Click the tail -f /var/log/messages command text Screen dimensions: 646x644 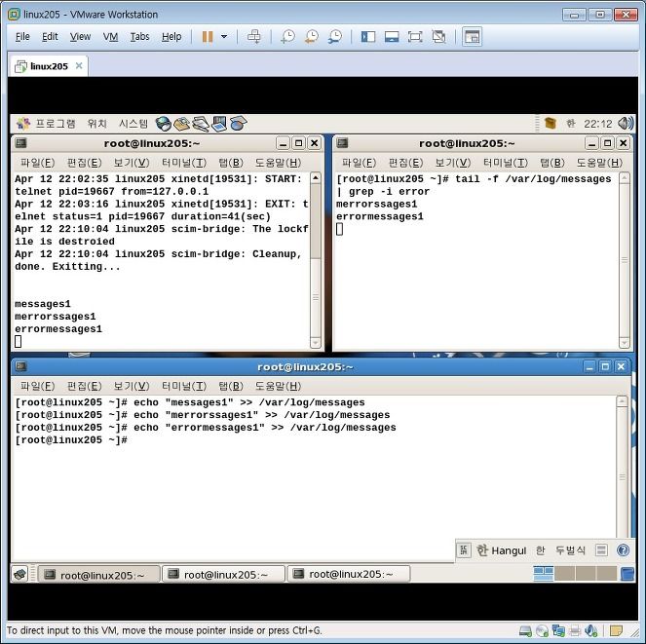tap(533, 179)
